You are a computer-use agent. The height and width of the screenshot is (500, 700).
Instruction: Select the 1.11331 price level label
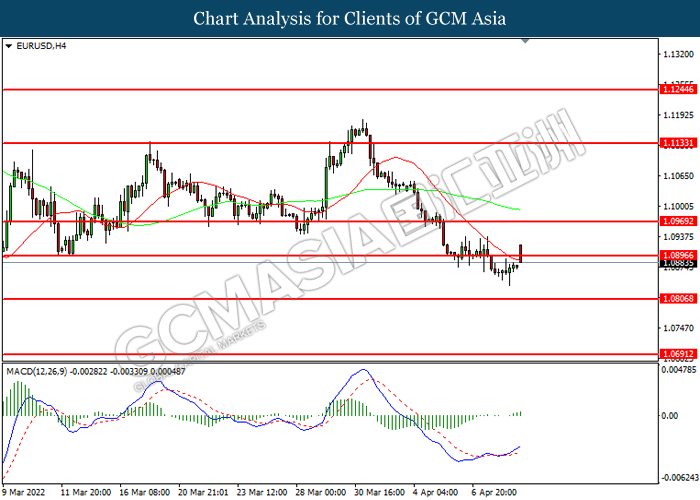pyautogui.click(x=678, y=143)
